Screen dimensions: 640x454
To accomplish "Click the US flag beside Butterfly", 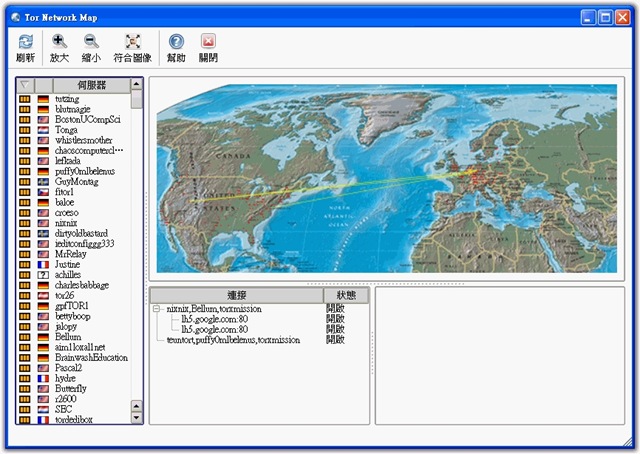I will 43,389.
